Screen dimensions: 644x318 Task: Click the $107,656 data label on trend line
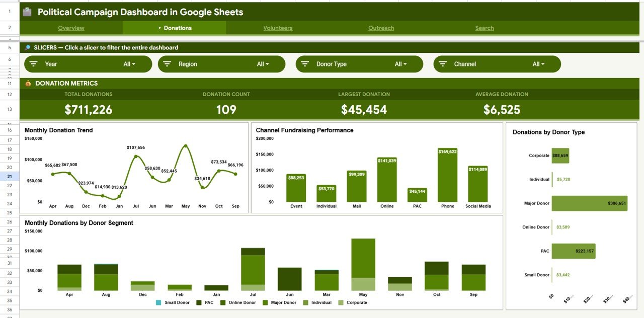(x=135, y=147)
